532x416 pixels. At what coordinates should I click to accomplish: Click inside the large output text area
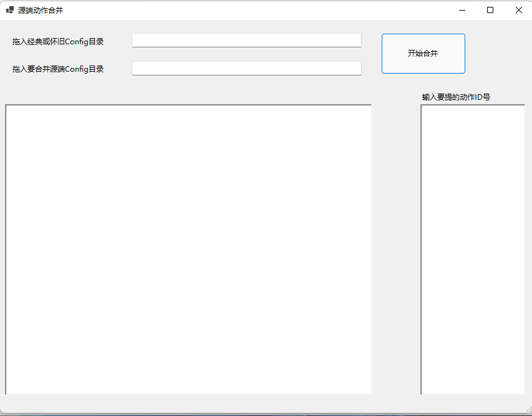click(x=188, y=249)
